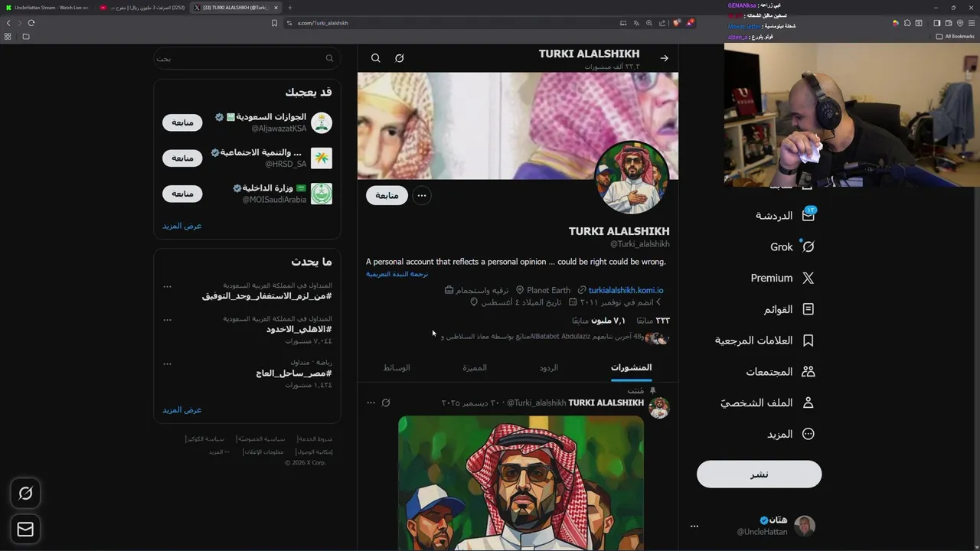Viewport: 980px width, 551px height.
Task: Open hashtag من_لزم_الاستغفار_وجد_التوفيق
Action: pos(266,296)
